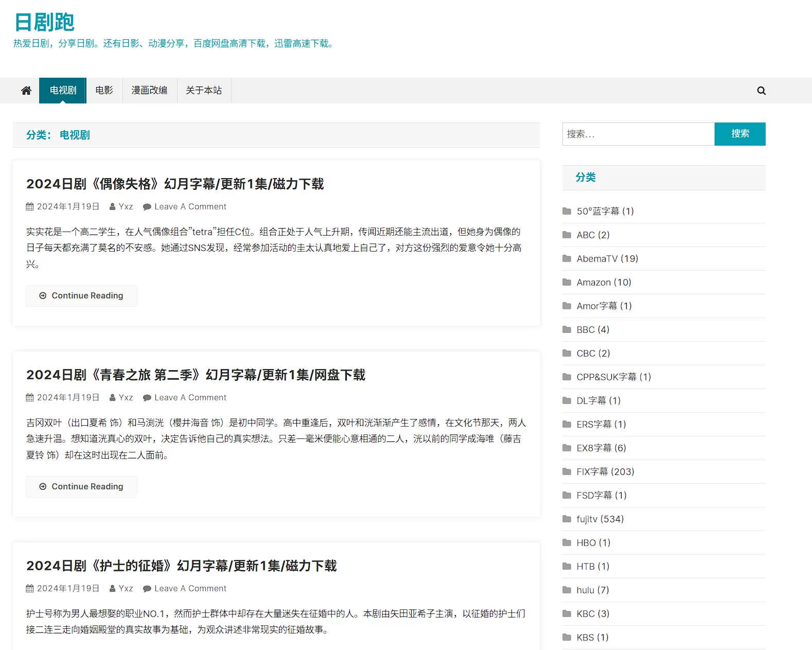Go to the 关于本站 page

[204, 91]
